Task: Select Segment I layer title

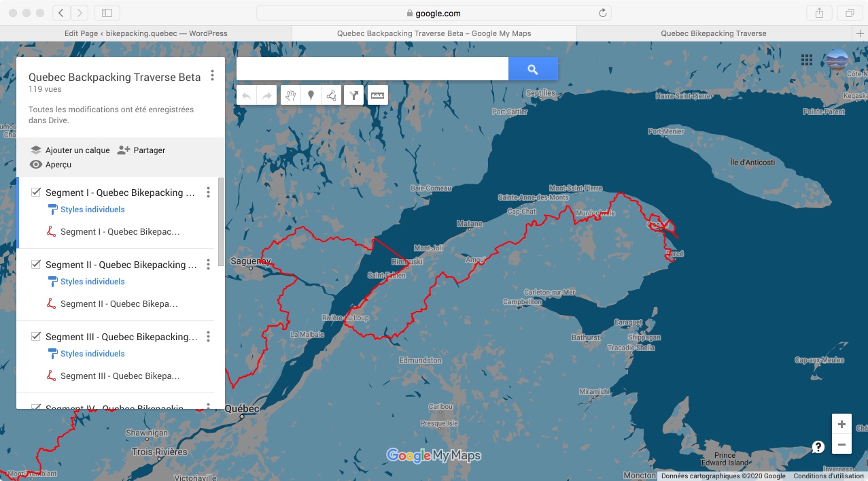Action: [120, 193]
